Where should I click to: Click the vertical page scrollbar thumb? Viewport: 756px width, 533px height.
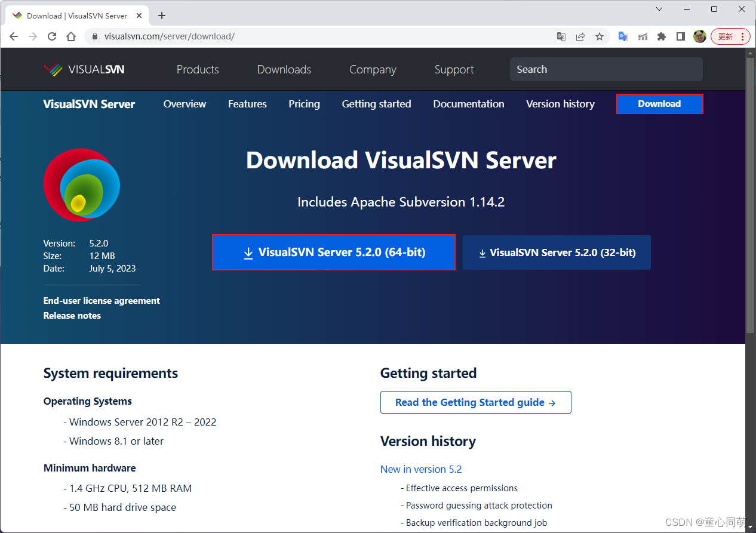(x=751, y=196)
